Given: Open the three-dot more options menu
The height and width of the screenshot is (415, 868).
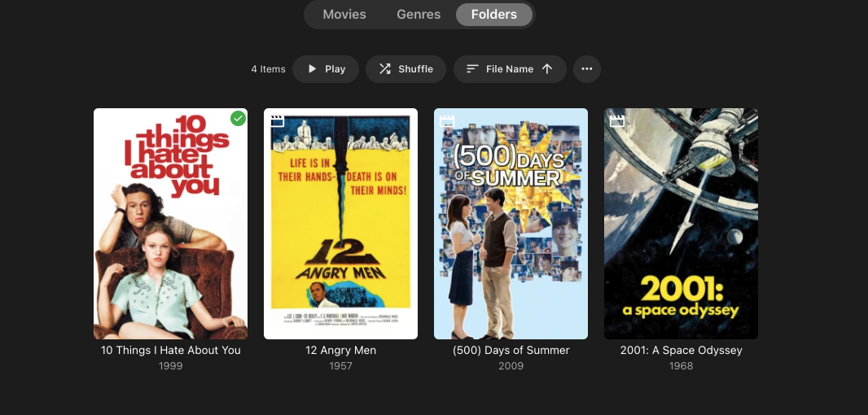Looking at the screenshot, I should (587, 69).
